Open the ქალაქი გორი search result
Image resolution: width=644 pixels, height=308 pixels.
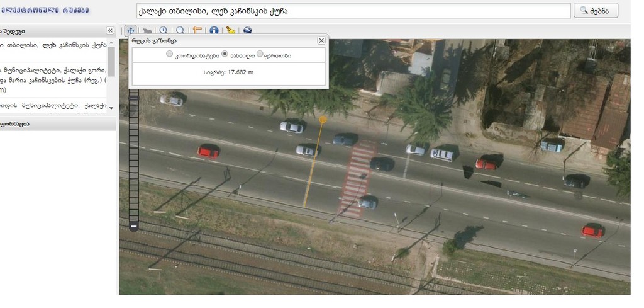coord(53,80)
